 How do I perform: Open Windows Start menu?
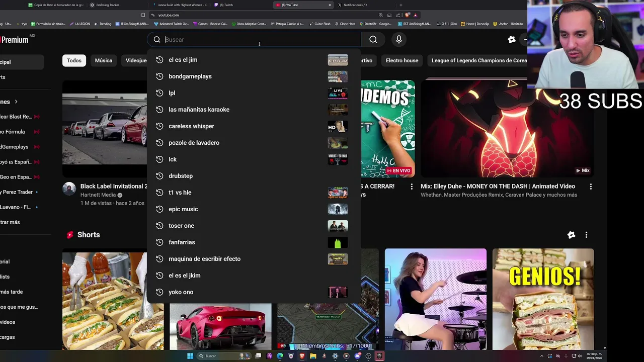(190, 356)
